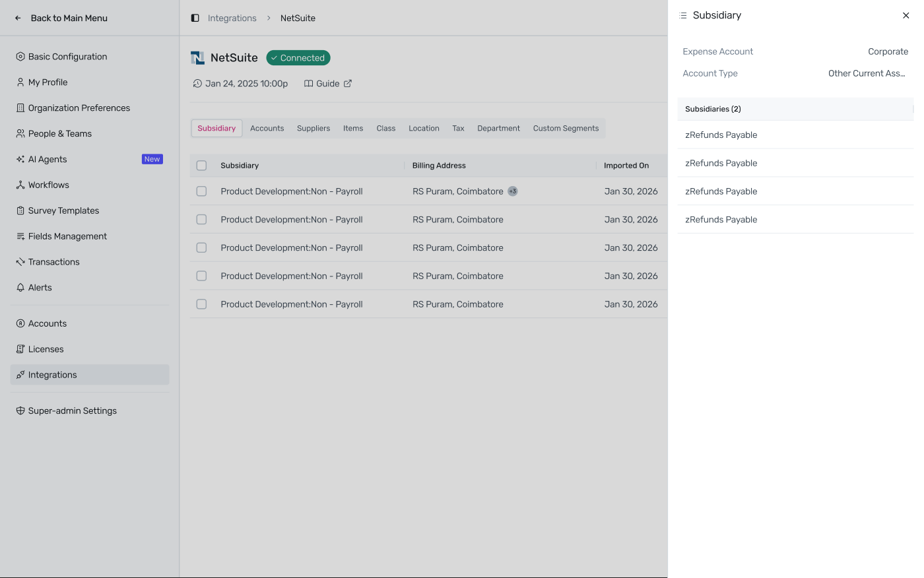This screenshot has height=578, width=924.
Task: Open AI Agents via its sparkle icon
Action: [x=20, y=160]
